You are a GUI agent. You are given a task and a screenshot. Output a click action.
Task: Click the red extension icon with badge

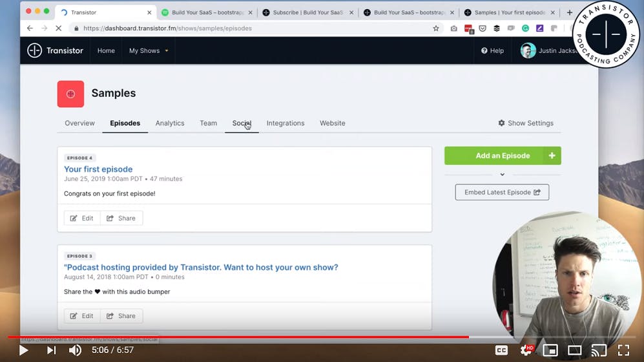coord(468,28)
